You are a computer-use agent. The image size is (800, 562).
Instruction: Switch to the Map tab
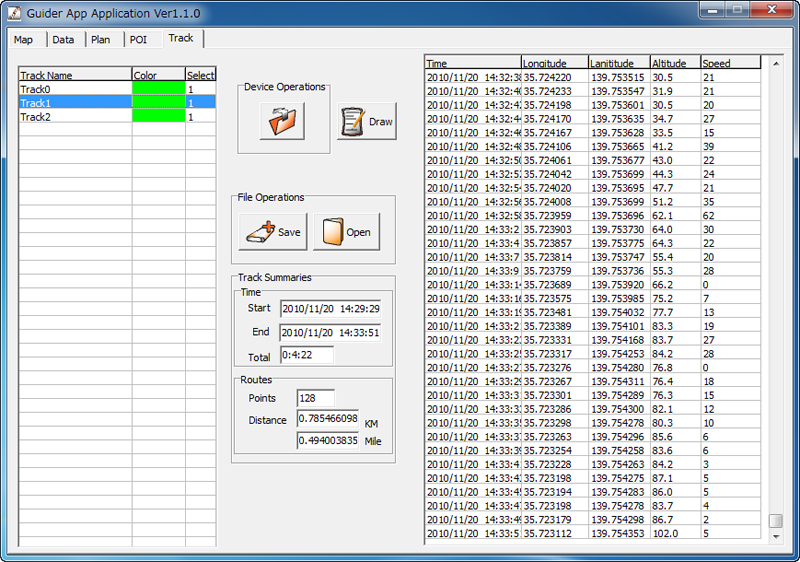point(23,40)
